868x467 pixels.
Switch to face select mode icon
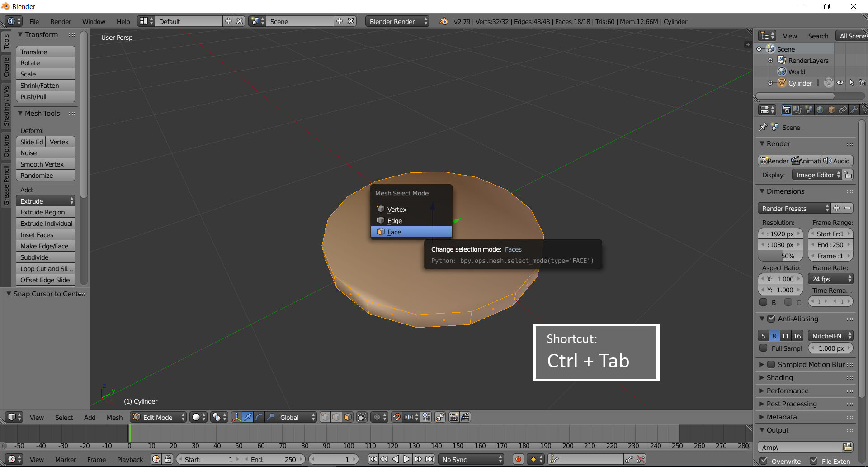coord(348,417)
